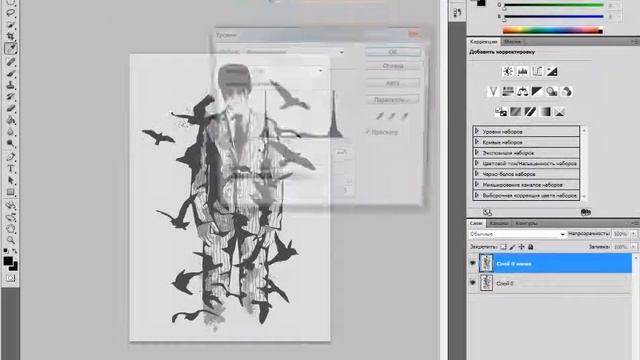Select the 3D Orbit camera tool

point(11,217)
